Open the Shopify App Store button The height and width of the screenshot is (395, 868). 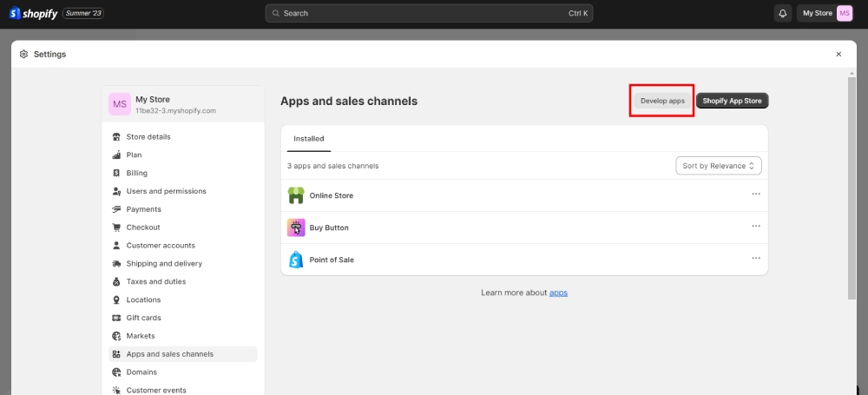coord(732,102)
